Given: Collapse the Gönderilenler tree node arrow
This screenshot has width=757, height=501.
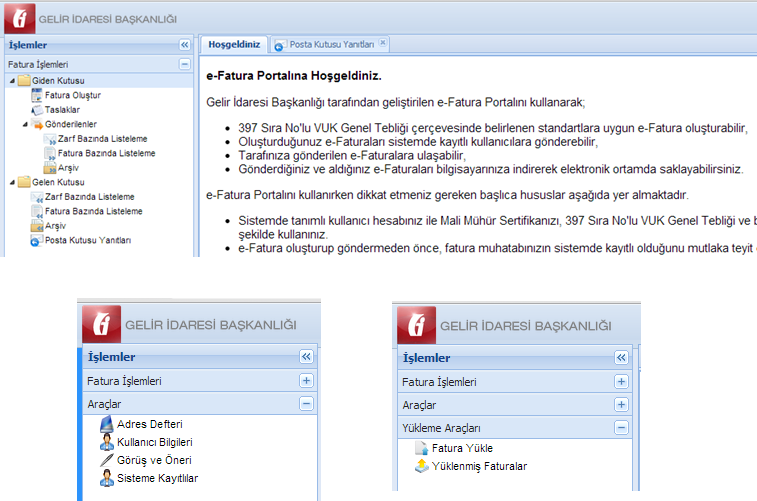Looking at the screenshot, I should click(24, 124).
